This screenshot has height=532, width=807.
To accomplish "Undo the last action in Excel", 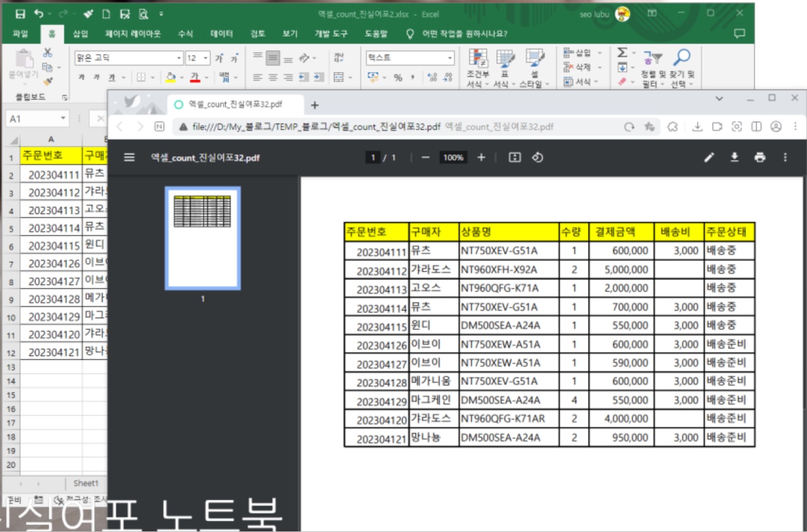I will [x=39, y=14].
